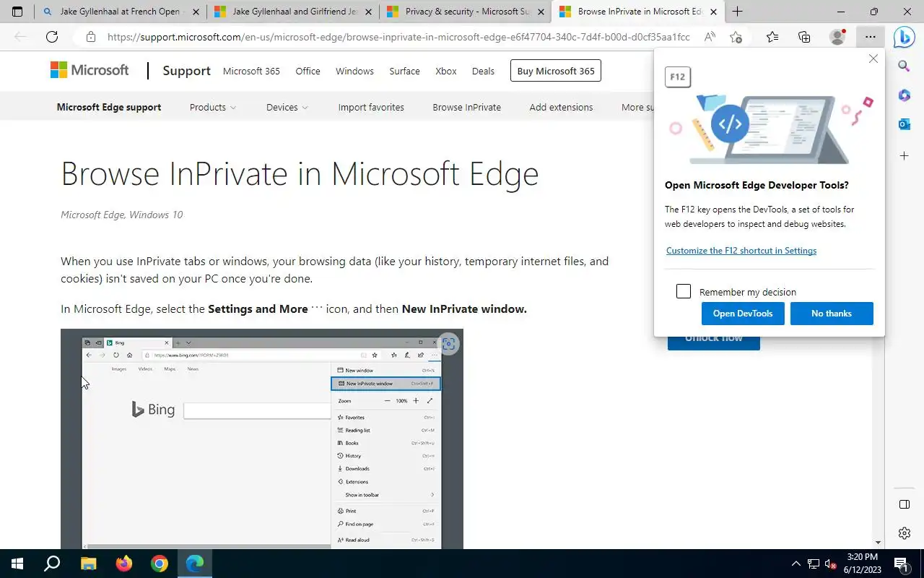Click the network icon in tray
This screenshot has height=578, width=924.
click(813, 564)
